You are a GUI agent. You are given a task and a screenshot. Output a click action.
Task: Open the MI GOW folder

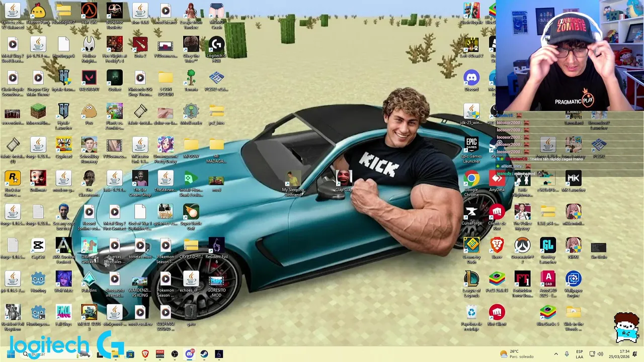(x=191, y=148)
